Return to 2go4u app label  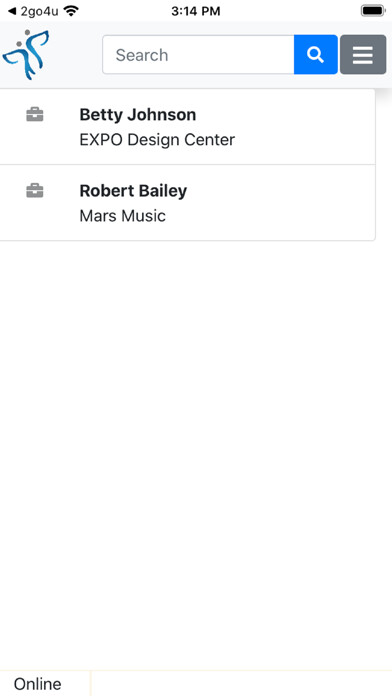point(39,11)
